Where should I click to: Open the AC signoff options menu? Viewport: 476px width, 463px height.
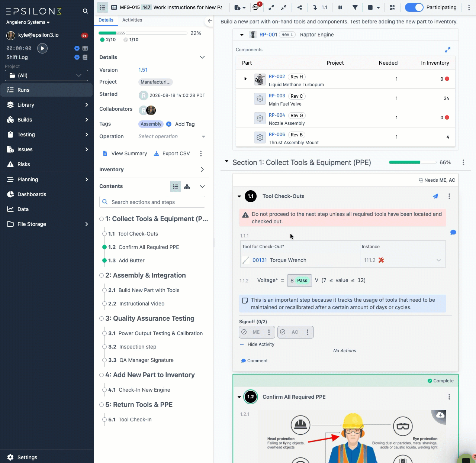point(308,332)
